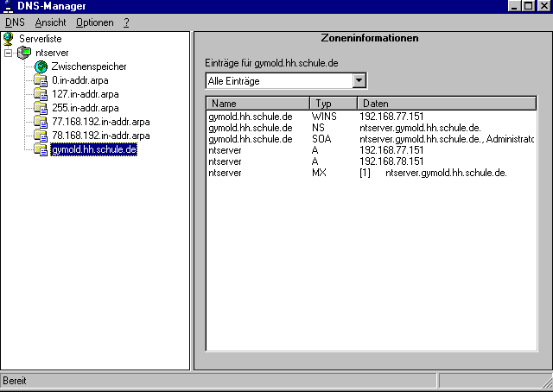The image size is (553, 392).
Task: Select ntserver A record for 192.168.77.151
Action: click(225, 150)
